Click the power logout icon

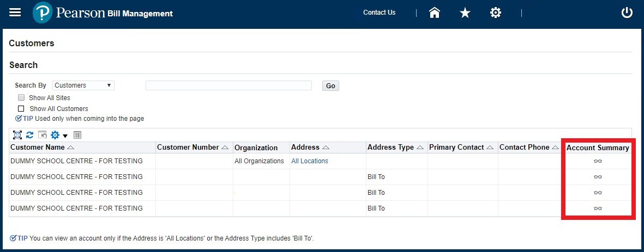[627, 13]
